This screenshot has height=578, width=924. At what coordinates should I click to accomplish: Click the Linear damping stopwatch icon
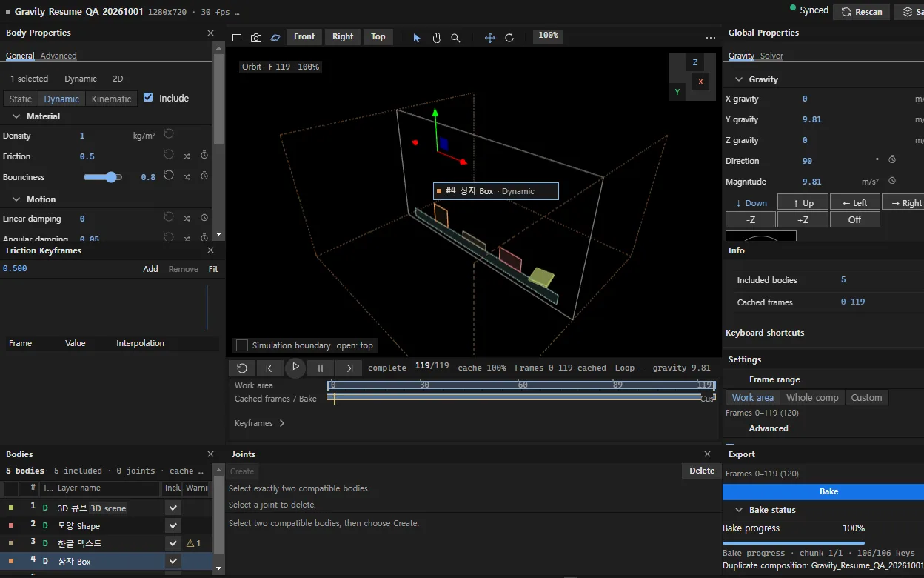pyautogui.click(x=204, y=218)
